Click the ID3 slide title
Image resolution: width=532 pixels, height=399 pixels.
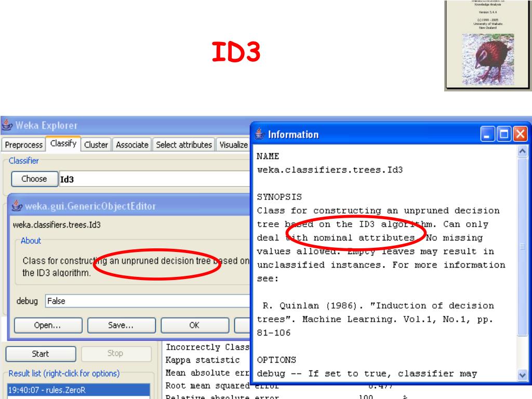pos(236,51)
